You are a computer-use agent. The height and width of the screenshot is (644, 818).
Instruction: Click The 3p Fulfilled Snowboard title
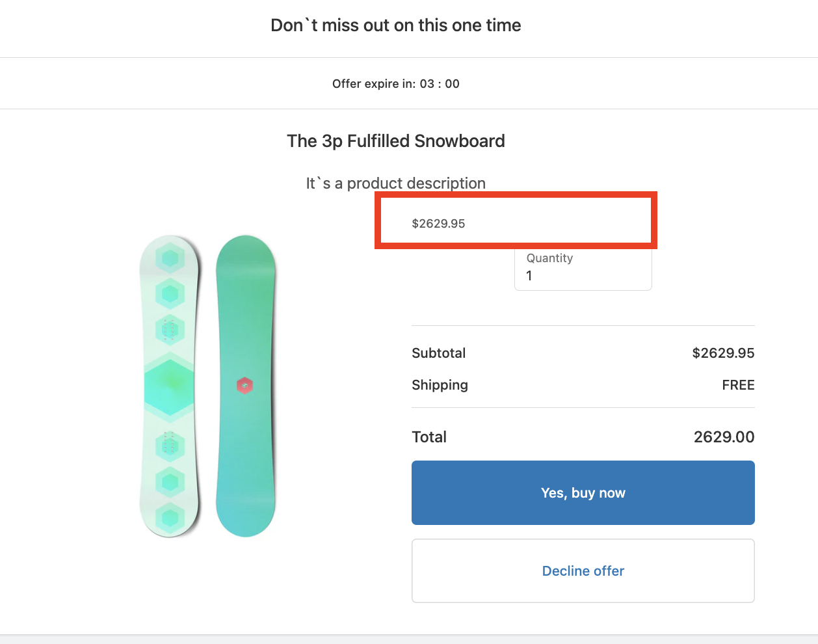click(x=395, y=141)
